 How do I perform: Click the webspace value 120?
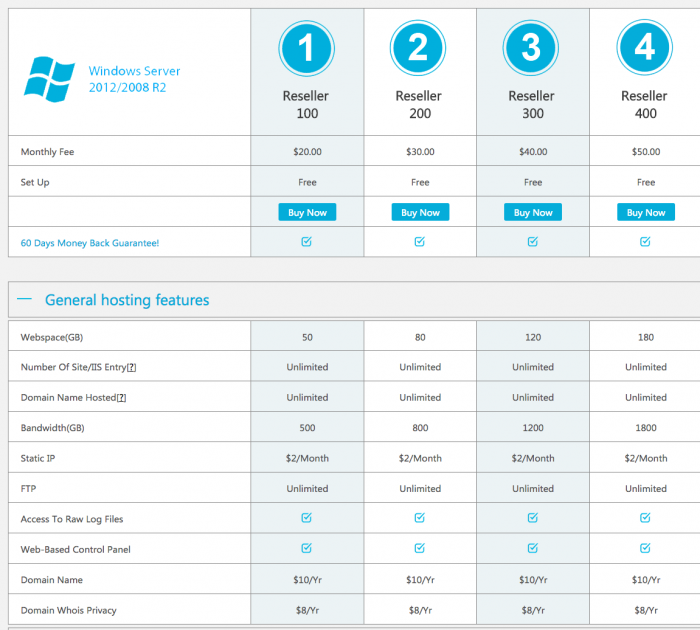coord(533,337)
